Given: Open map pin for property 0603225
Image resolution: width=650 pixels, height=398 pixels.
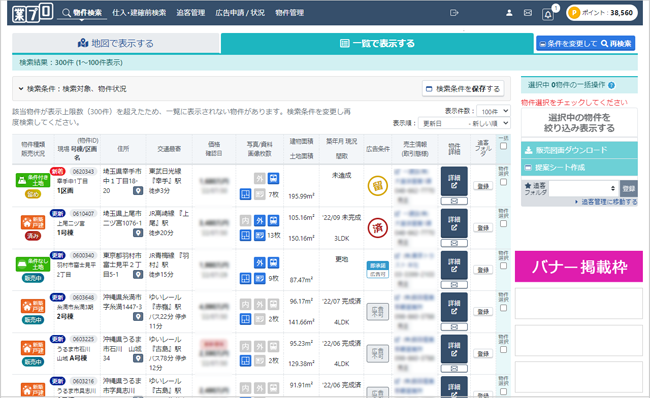Looking at the screenshot, I should [138, 358].
